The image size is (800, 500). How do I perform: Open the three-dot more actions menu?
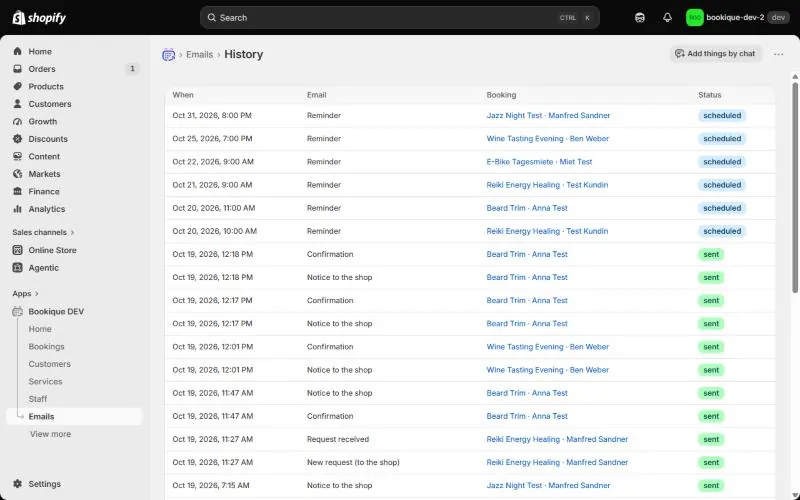click(x=778, y=54)
